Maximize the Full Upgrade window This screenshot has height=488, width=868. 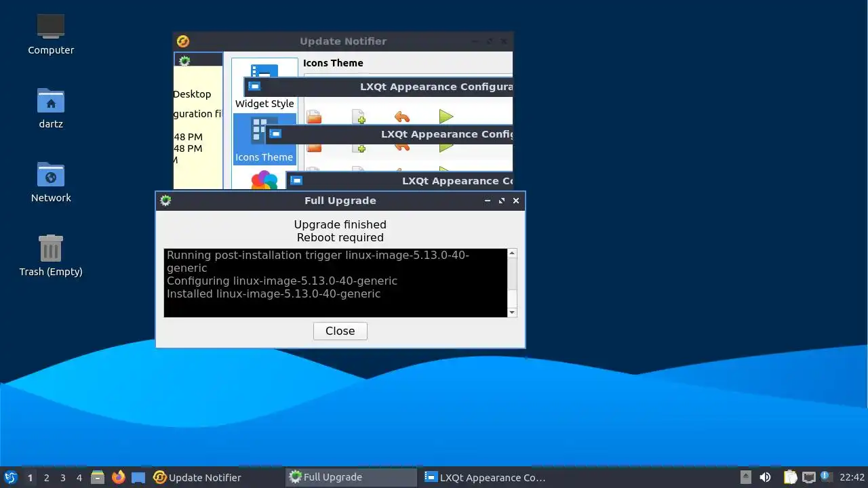point(502,201)
